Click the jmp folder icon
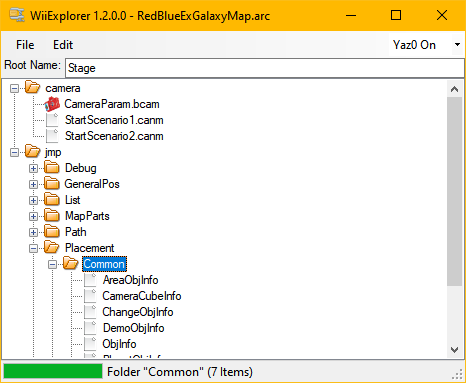The height and width of the screenshot is (383, 466). [32, 152]
